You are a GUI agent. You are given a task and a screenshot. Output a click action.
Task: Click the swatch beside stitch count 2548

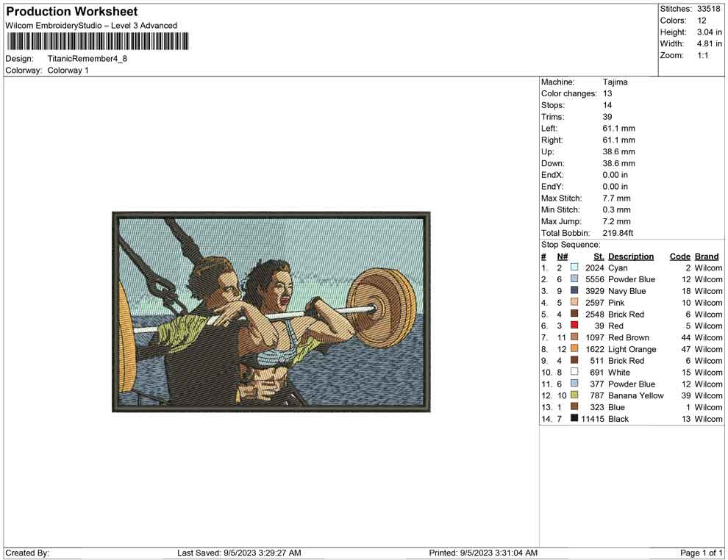(x=574, y=314)
